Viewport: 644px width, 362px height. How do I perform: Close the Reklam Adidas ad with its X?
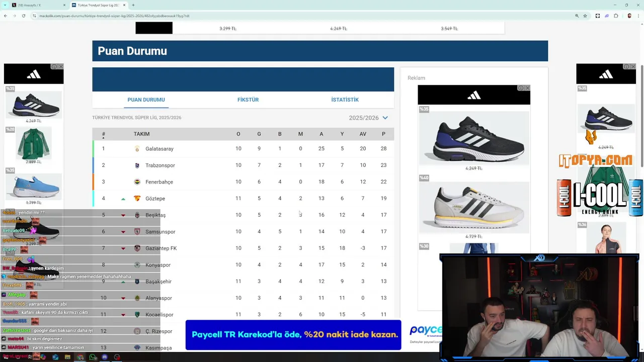(x=527, y=88)
